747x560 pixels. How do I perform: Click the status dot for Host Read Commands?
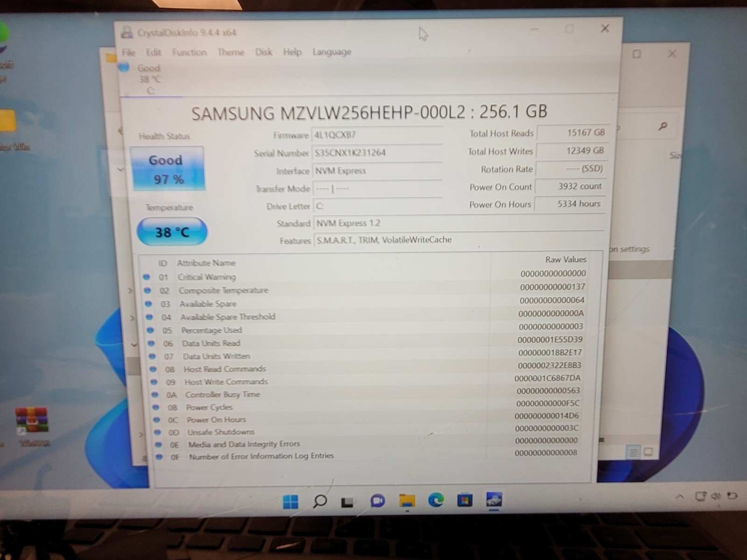tap(153, 369)
